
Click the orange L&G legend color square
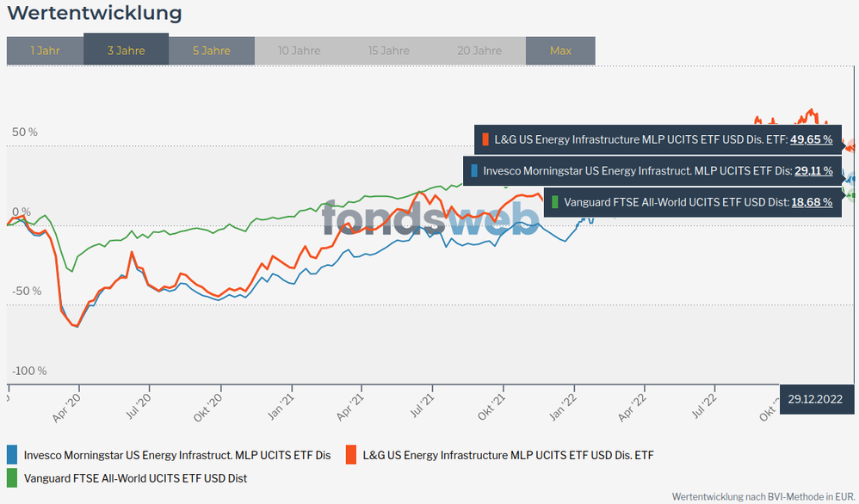point(351,455)
